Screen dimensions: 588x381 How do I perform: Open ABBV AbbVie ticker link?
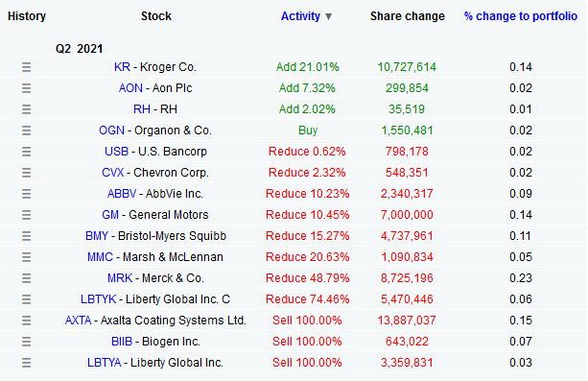pyautogui.click(x=122, y=194)
